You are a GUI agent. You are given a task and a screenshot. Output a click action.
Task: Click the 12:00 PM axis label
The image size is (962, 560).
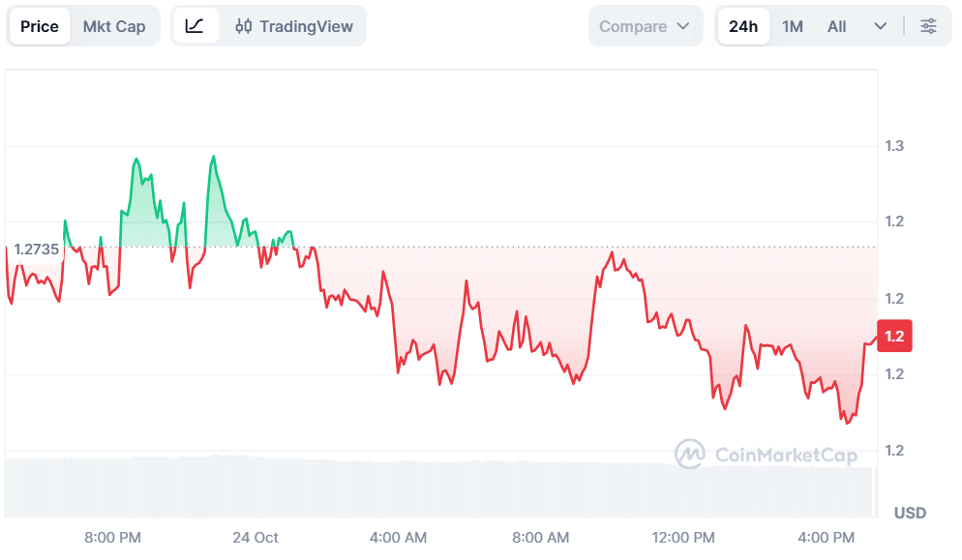tap(684, 538)
